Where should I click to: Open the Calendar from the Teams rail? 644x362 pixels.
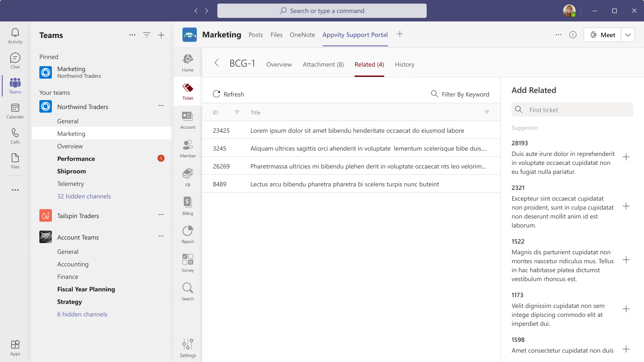pos(15,112)
